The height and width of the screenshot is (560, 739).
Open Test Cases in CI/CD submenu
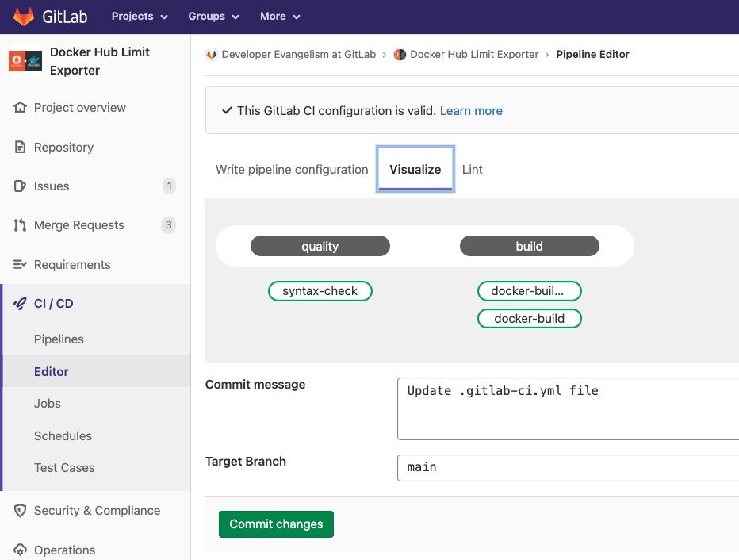click(x=64, y=468)
